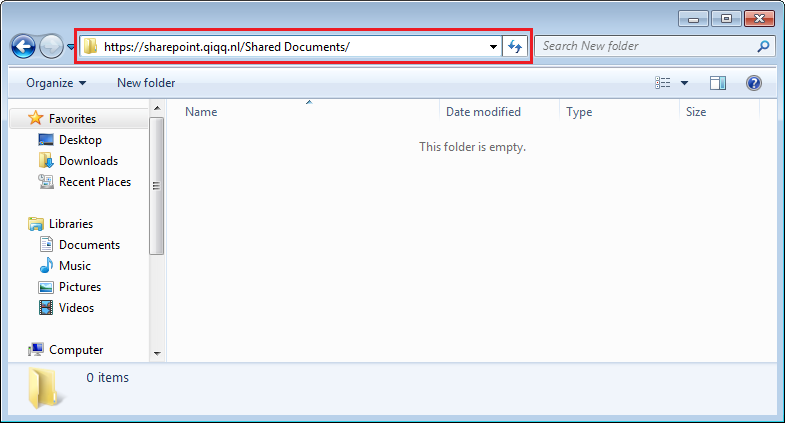The height and width of the screenshot is (423, 785).
Task: Click the navigation pane scrollbar thumb
Action: coord(157,186)
